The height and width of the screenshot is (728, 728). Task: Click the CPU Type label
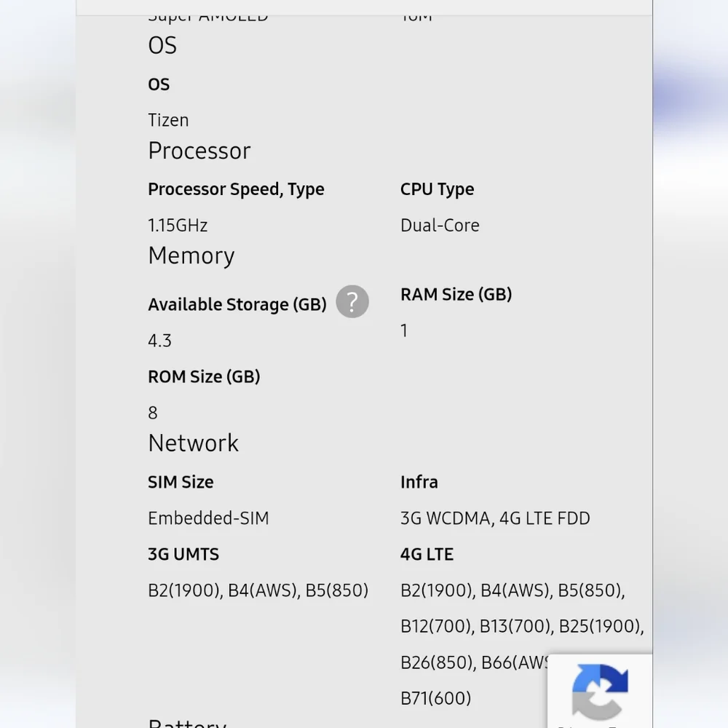[437, 189]
